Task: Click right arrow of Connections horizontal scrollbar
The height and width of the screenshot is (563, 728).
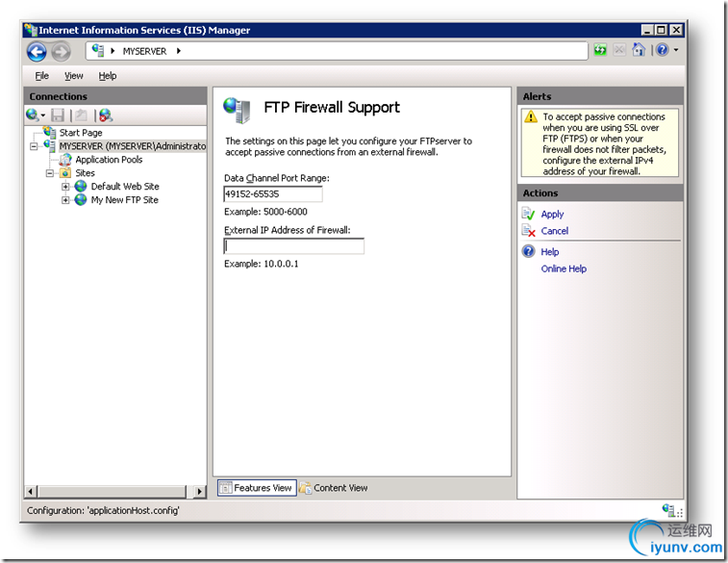Action: 200,492
